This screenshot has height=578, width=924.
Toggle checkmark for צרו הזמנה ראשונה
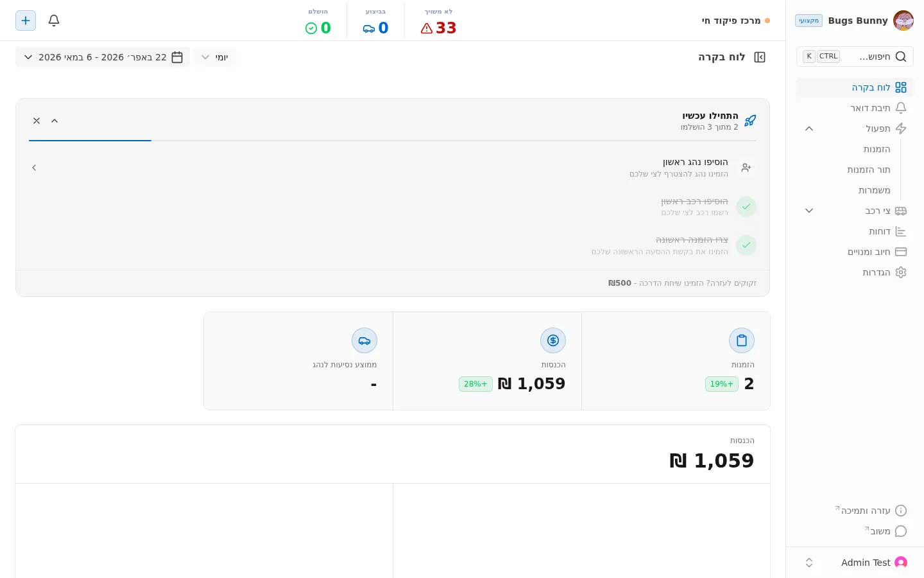tap(746, 245)
